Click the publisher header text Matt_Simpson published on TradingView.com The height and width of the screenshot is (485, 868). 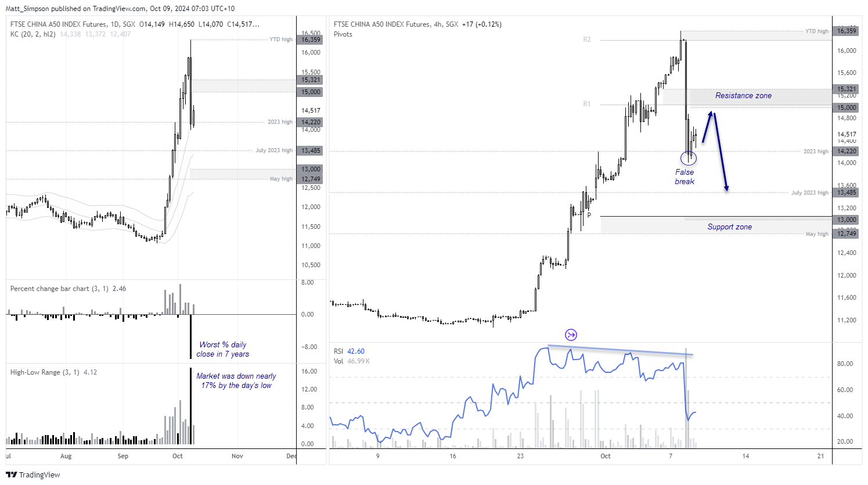(x=76, y=9)
